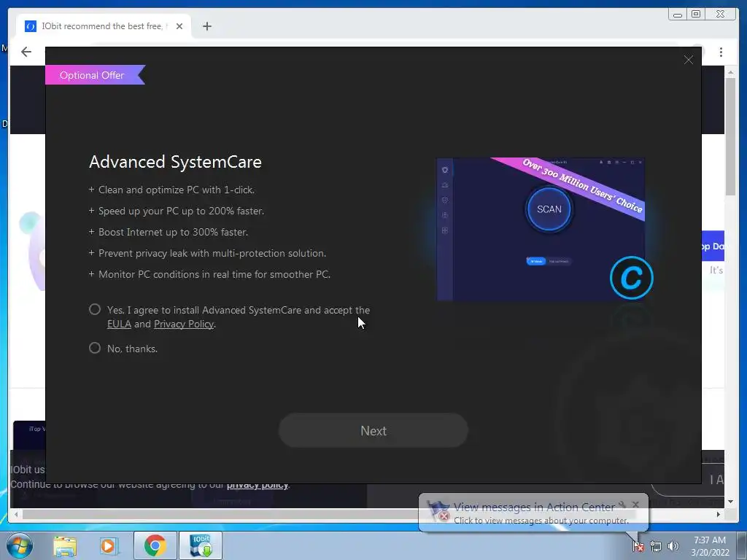Image resolution: width=747 pixels, height=560 pixels.
Task: Minimize the Chrome window
Action: point(677,15)
